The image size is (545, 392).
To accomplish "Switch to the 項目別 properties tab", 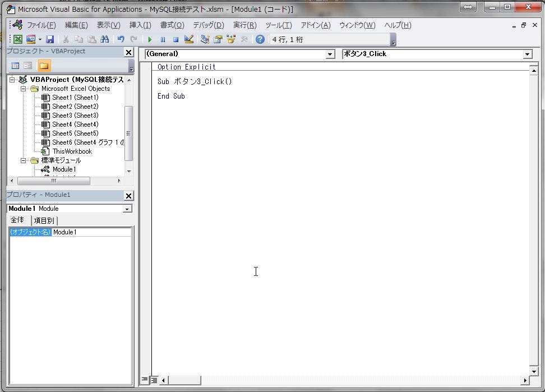I will pyautogui.click(x=44, y=220).
